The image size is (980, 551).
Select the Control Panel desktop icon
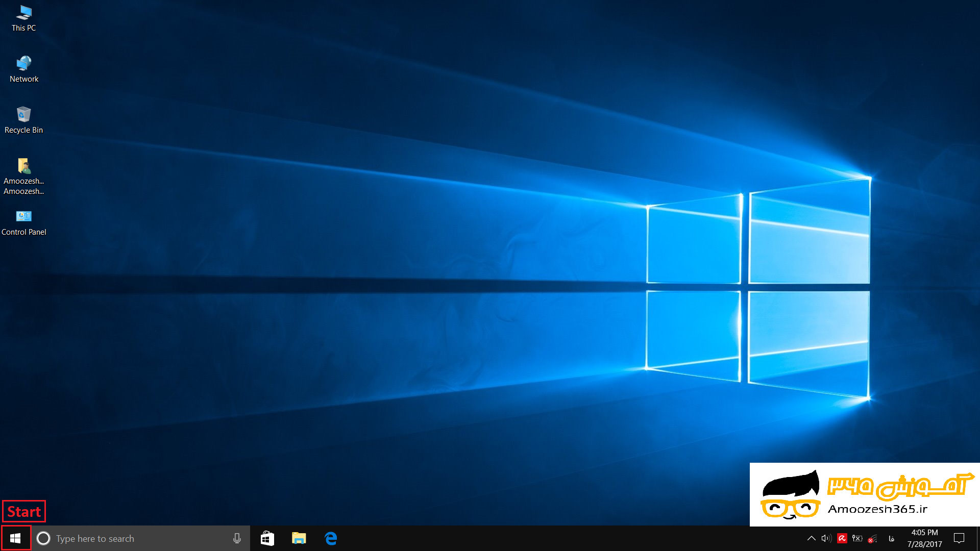coord(24,223)
